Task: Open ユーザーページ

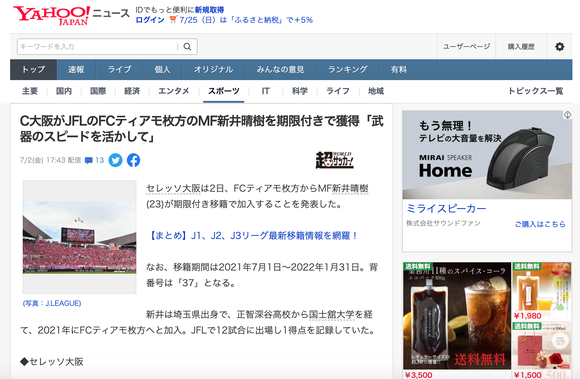Action: (466, 47)
